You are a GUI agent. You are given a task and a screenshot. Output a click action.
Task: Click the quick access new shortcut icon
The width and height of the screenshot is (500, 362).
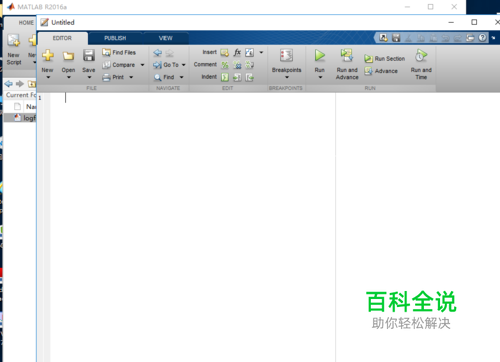pos(383,38)
